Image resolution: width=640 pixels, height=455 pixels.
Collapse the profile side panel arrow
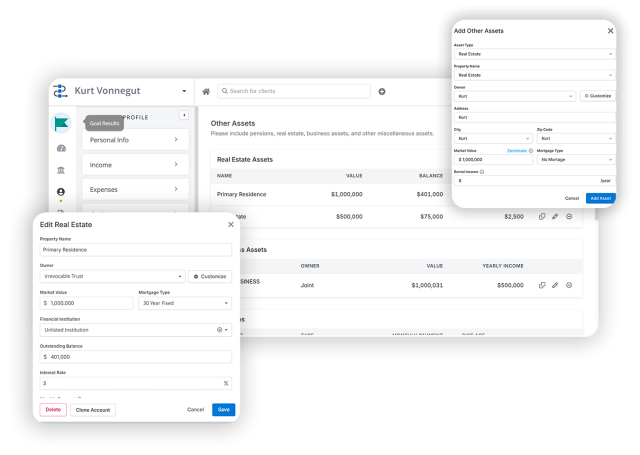point(184,115)
